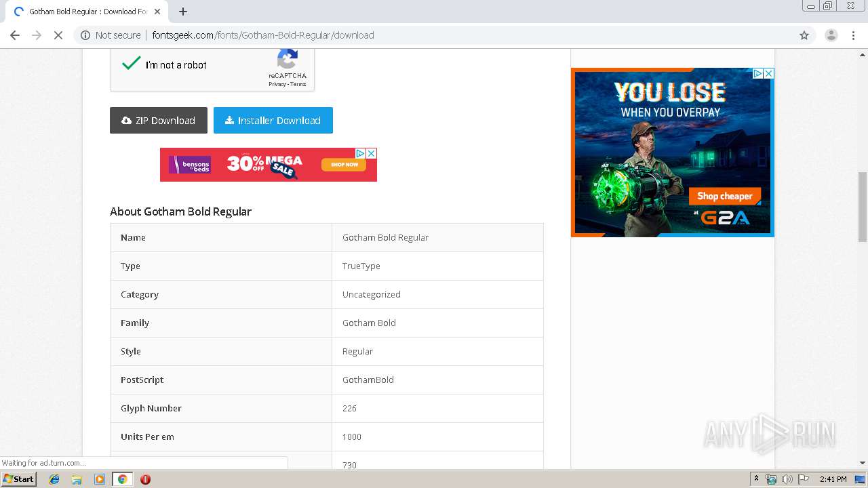Open reCAPTCHA Terms link
The height and width of the screenshot is (488, 868).
298,85
